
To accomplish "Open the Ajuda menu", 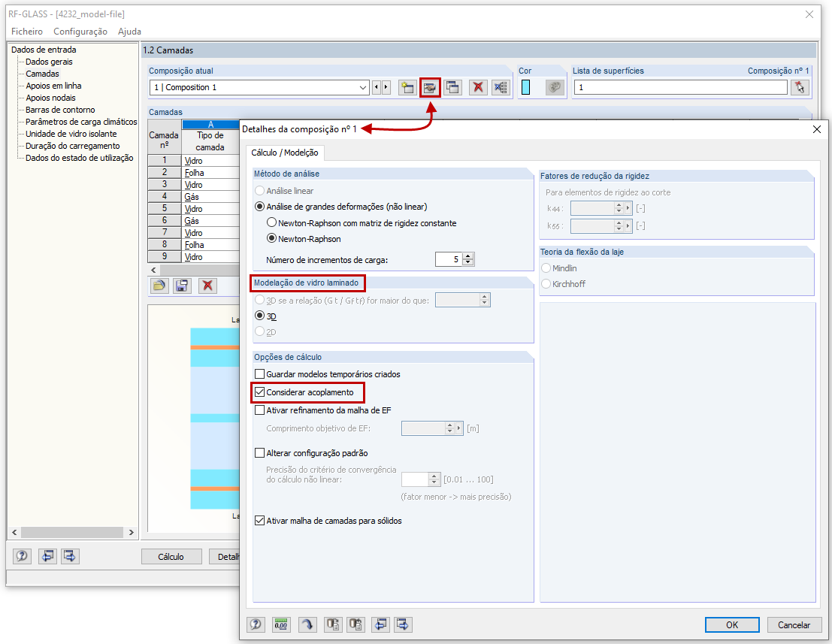I will (129, 32).
